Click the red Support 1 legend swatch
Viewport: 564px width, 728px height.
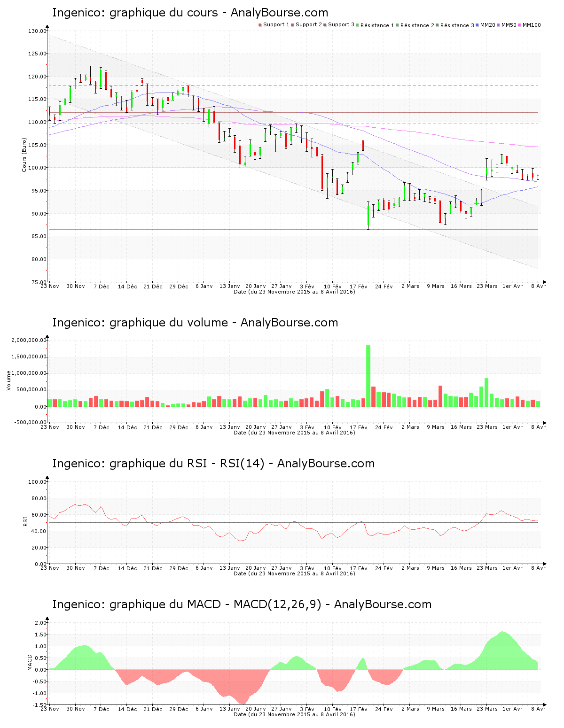coord(260,25)
